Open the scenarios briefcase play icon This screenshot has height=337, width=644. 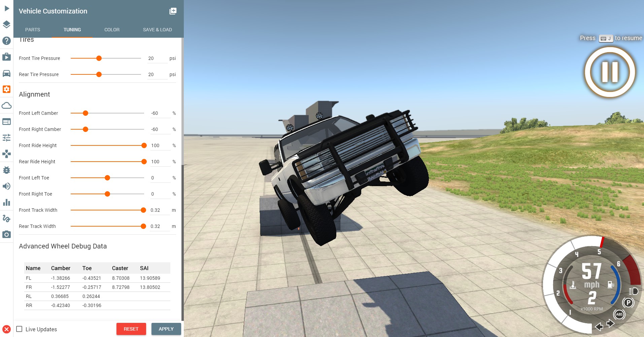click(7, 57)
